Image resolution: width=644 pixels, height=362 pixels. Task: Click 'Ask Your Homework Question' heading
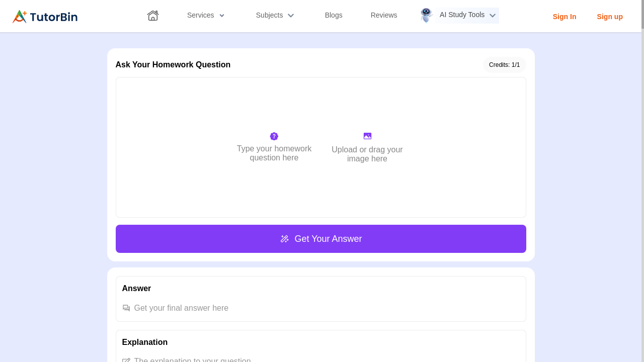[173, 65]
